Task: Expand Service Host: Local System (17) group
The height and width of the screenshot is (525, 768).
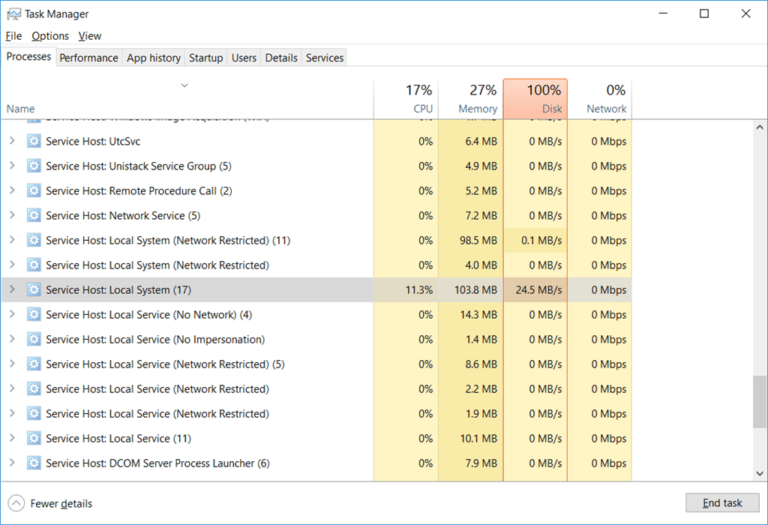Action: (x=12, y=290)
